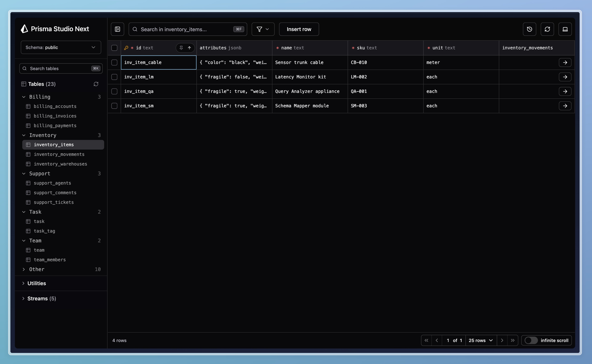Focus the Search tables field
The image size is (592, 364).
(x=61, y=68)
